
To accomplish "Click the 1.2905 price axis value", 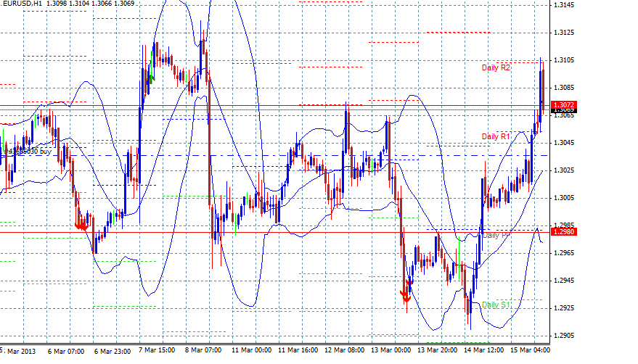I will click(x=564, y=336).
